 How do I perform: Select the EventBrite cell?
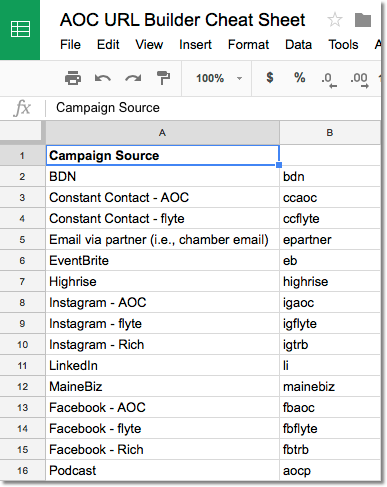coord(162,260)
